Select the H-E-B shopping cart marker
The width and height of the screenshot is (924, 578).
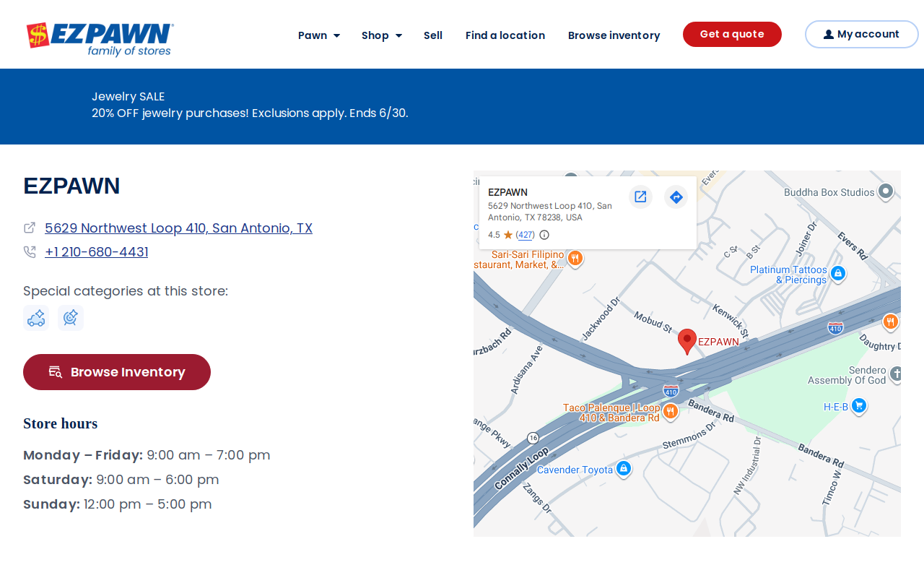click(858, 406)
